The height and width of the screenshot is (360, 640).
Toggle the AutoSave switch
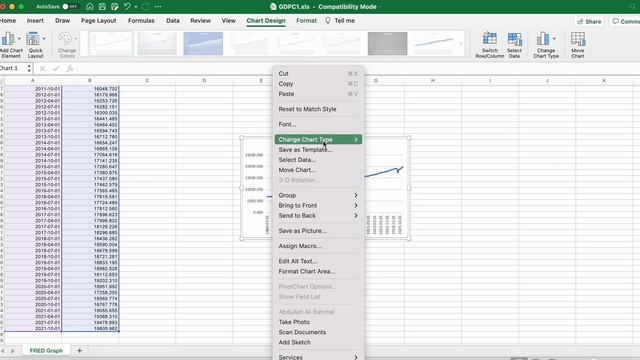coord(69,7)
